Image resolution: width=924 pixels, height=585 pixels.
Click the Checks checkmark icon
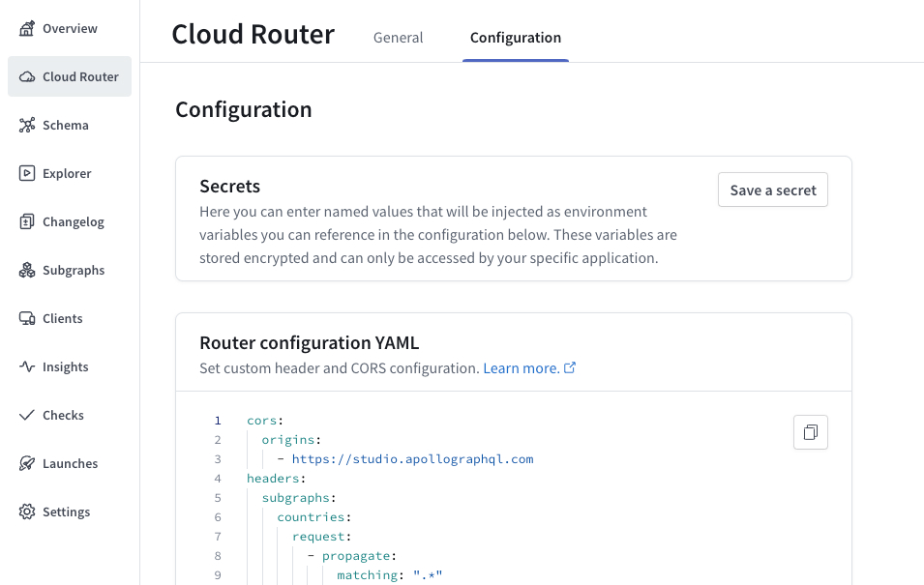pyautogui.click(x=27, y=416)
